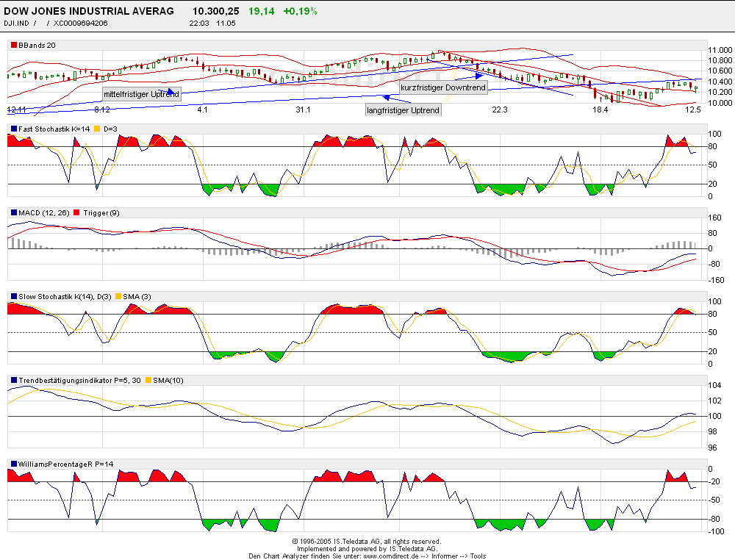The height and width of the screenshot is (560, 735).
Task: Click the red Trigger (9) legend square
Action: [77, 213]
